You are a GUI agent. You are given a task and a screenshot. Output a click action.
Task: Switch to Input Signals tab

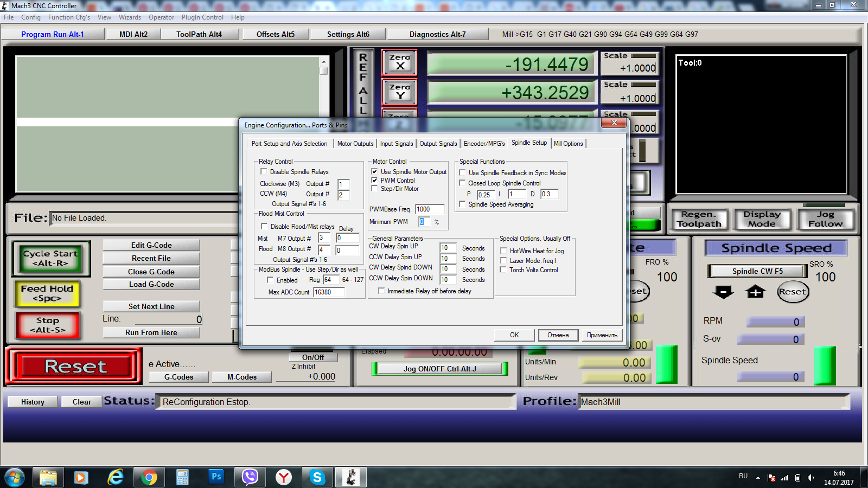397,144
